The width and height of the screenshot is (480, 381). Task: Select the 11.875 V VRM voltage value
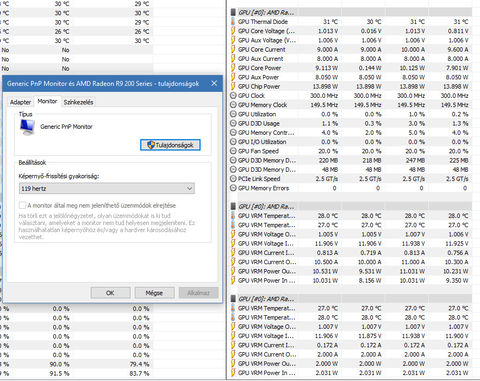370,336
